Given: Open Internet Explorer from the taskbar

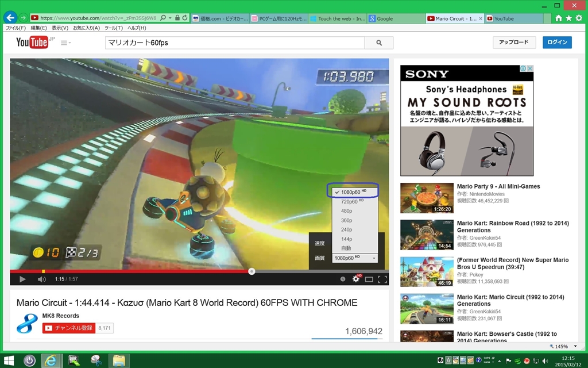Looking at the screenshot, I should 51,361.
